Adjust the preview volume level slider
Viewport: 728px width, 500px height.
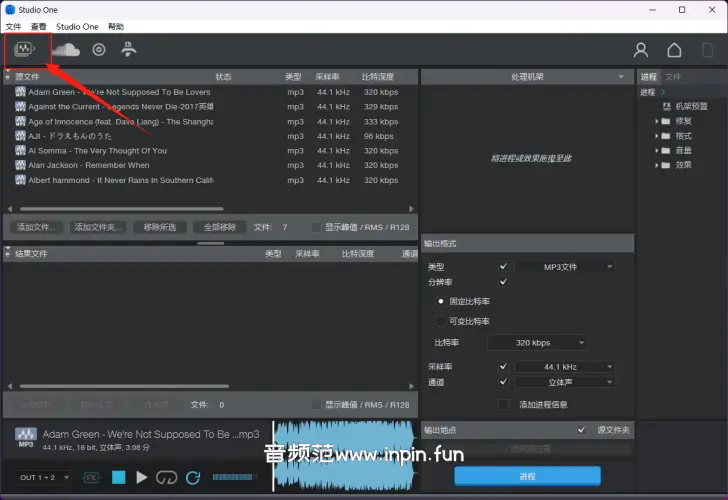pyautogui.click(x=233, y=477)
